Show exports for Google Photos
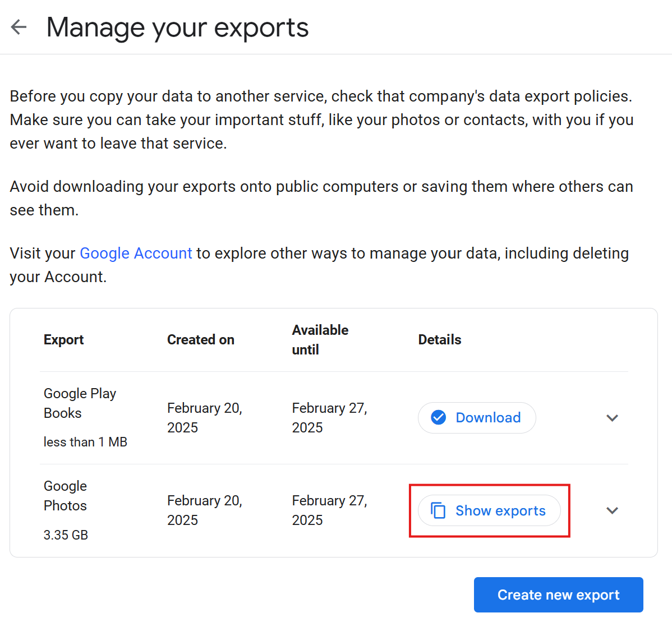Screen dimensions: 672x622 [x=489, y=510]
